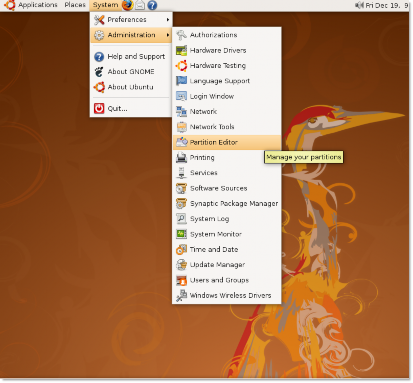Open the Places menu
413x383 pixels.
tap(75, 5)
